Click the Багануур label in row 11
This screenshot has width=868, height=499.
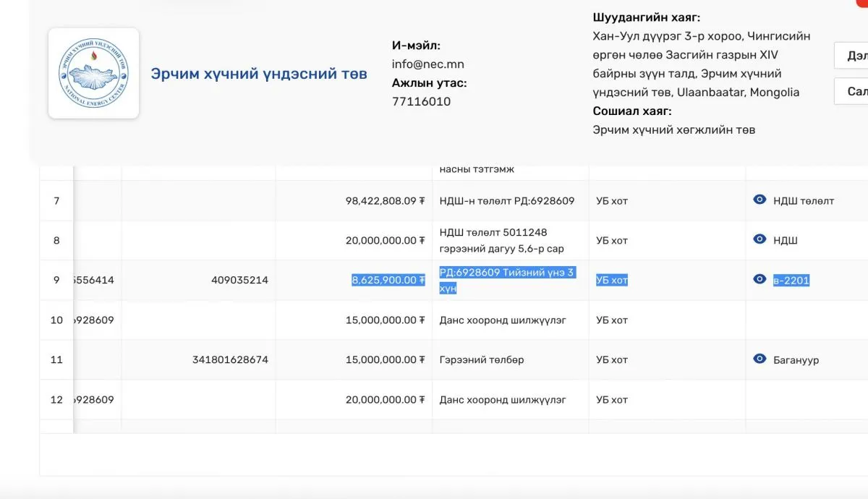pos(796,360)
